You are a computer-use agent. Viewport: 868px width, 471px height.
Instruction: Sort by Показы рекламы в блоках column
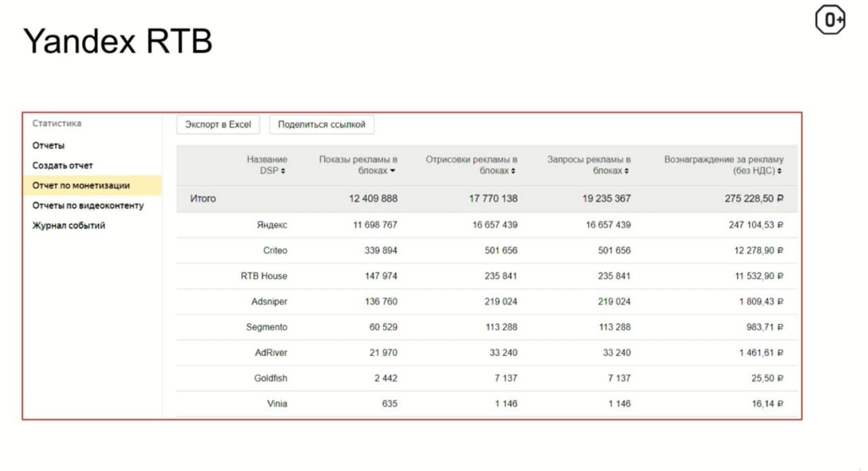[358, 165]
